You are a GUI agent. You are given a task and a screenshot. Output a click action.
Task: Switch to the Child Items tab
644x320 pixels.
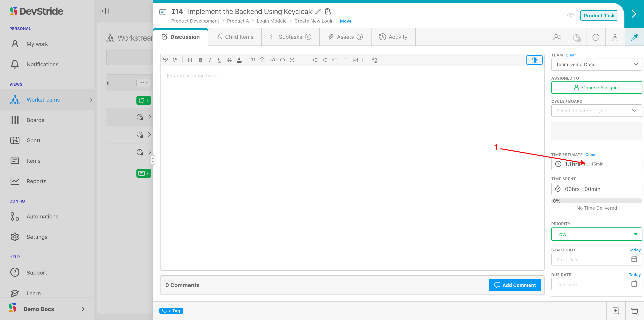click(235, 37)
